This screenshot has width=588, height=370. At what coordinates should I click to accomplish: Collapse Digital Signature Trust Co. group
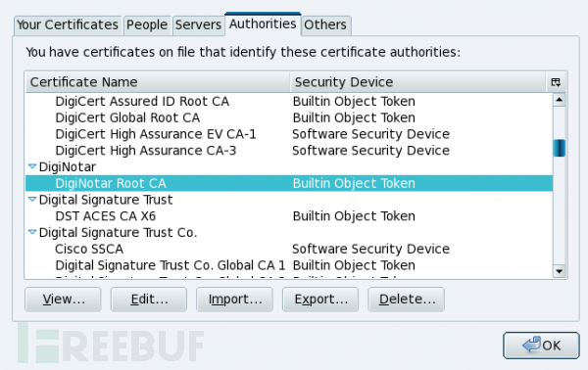pos(32,232)
